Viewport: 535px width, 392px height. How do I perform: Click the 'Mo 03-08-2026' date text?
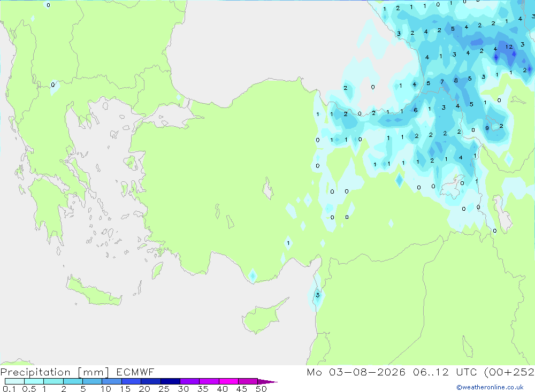coord(356,372)
